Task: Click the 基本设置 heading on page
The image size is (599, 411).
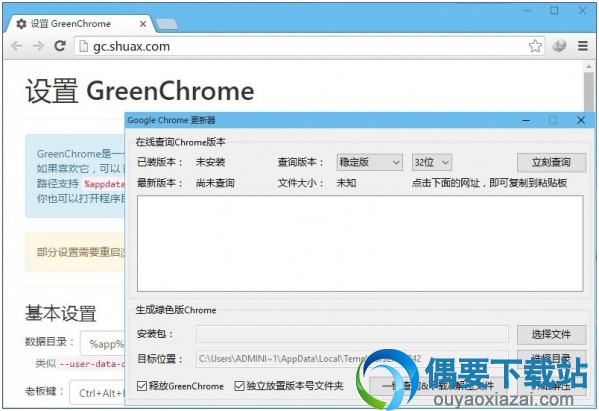Action: point(60,314)
